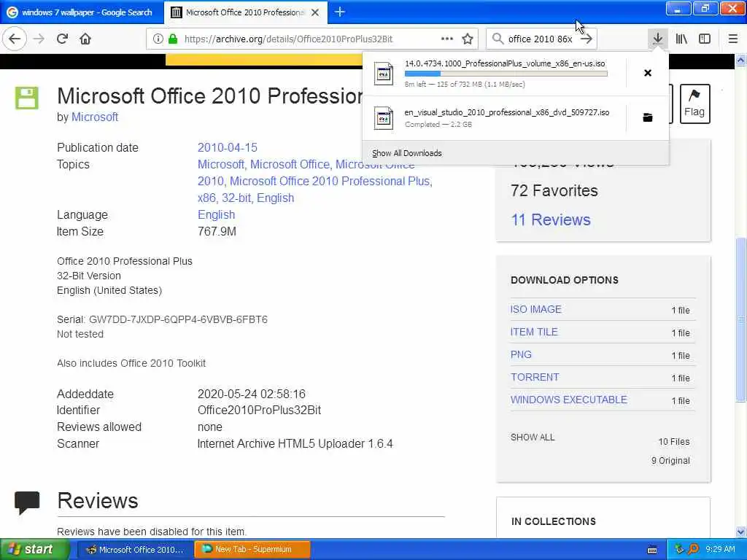This screenshot has width=747, height=560.
Task: Submit search with the arrow button
Action: 587,39
